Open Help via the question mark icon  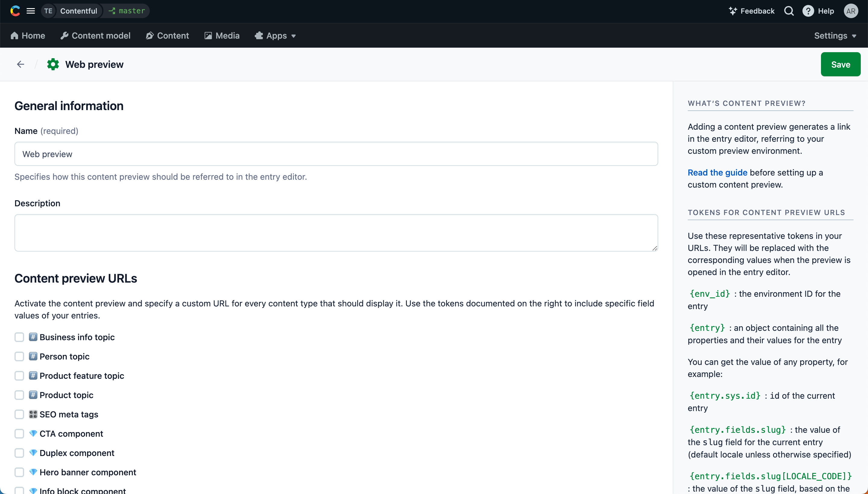pyautogui.click(x=809, y=11)
